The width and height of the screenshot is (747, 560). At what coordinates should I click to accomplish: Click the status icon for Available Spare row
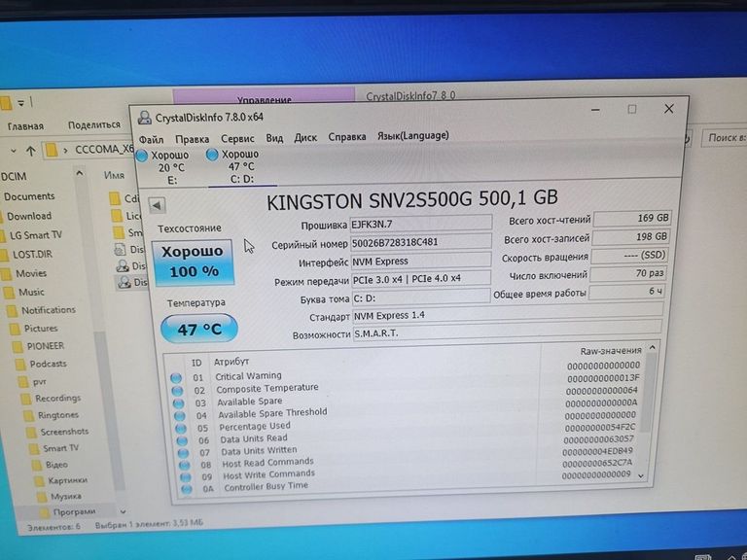tap(179, 403)
